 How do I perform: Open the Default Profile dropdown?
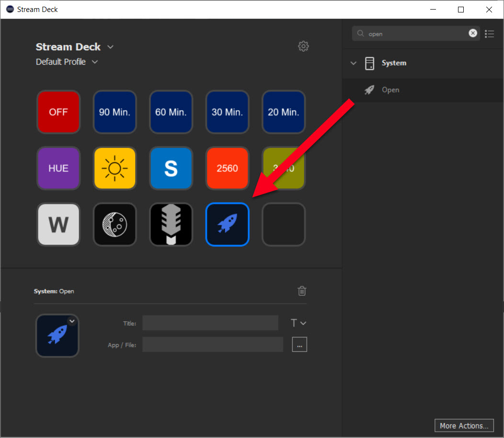[x=95, y=62]
